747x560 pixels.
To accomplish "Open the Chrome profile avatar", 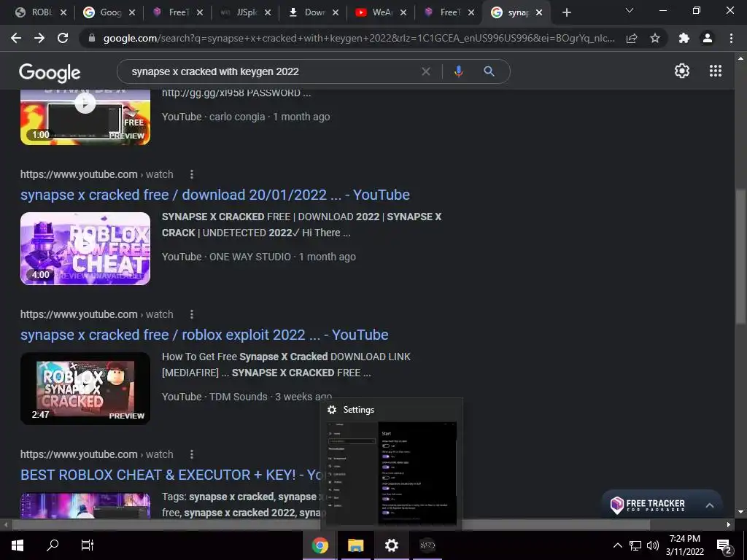I will click(708, 38).
